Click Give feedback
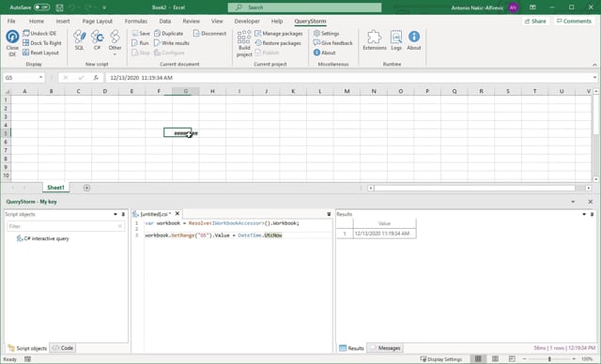Screen dimensions: 601x364 [x=332, y=43]
